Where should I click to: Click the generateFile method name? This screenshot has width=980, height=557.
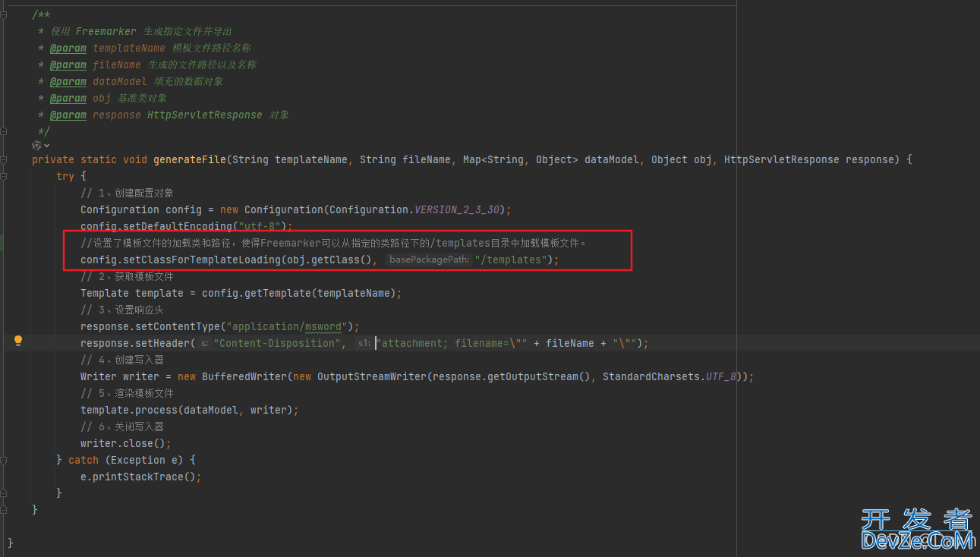(190, 159)
